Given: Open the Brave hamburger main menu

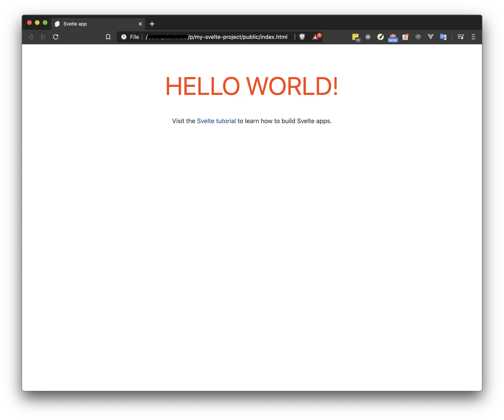Looking at the screenshot, I should (x=473, y=37).
